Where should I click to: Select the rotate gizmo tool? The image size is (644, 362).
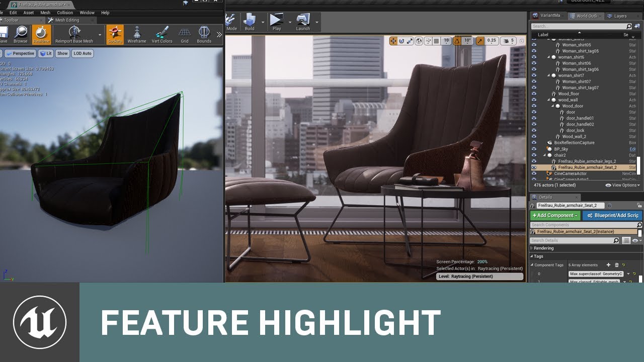[401, 41]
